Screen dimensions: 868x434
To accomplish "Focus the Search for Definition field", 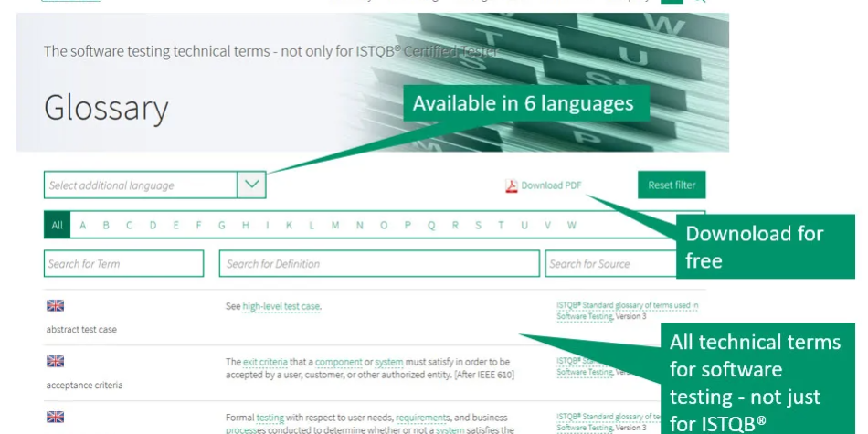I will click(x=378, y=264).
